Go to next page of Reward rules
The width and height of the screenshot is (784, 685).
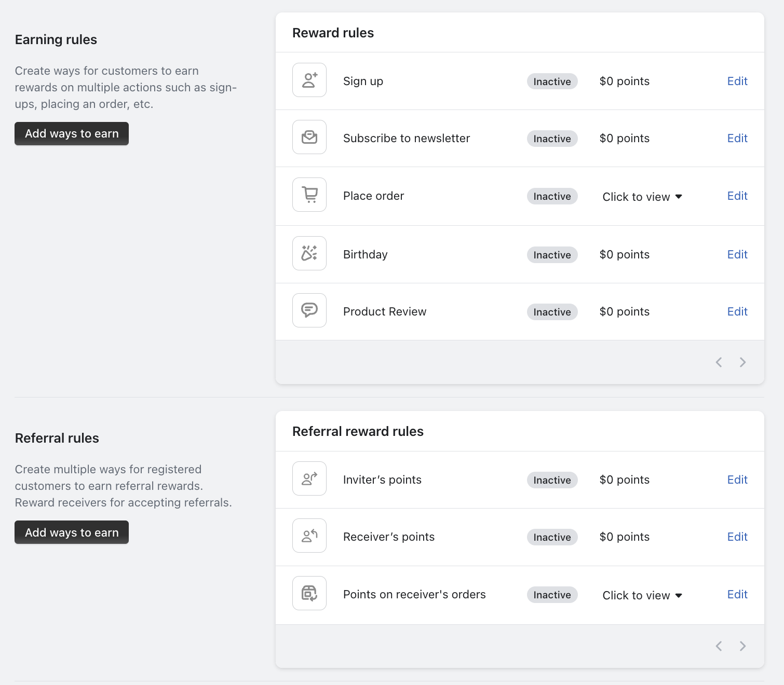pos(742,362)
